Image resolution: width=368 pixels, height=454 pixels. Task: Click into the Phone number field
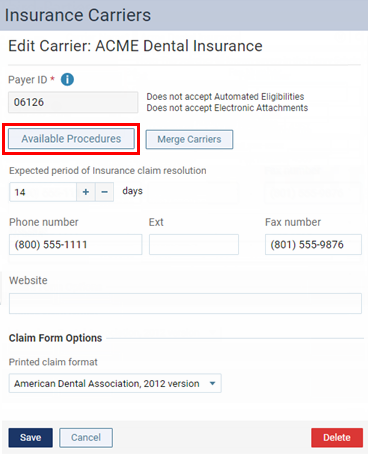[76, 245]
